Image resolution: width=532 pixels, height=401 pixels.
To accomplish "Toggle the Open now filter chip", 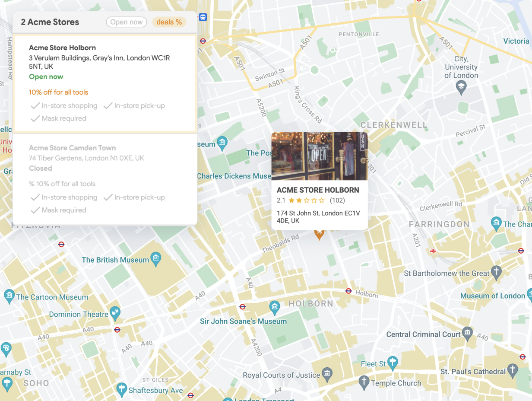I will [127, 22].
